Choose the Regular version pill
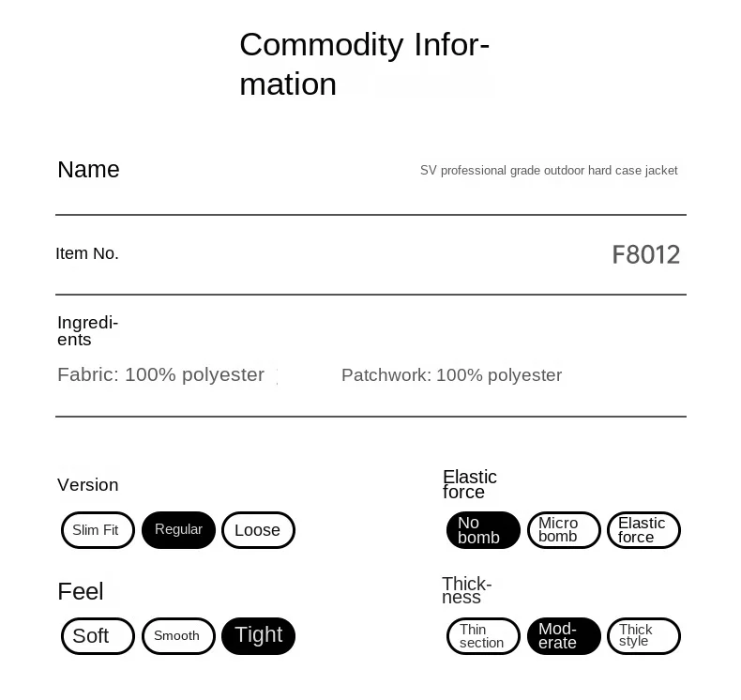The image size is (741, 700). point(178,530)
